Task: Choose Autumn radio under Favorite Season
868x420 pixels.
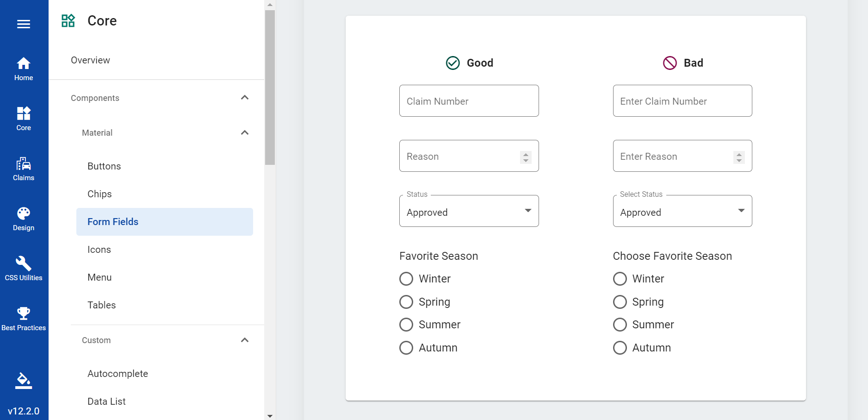Action: 406,348
